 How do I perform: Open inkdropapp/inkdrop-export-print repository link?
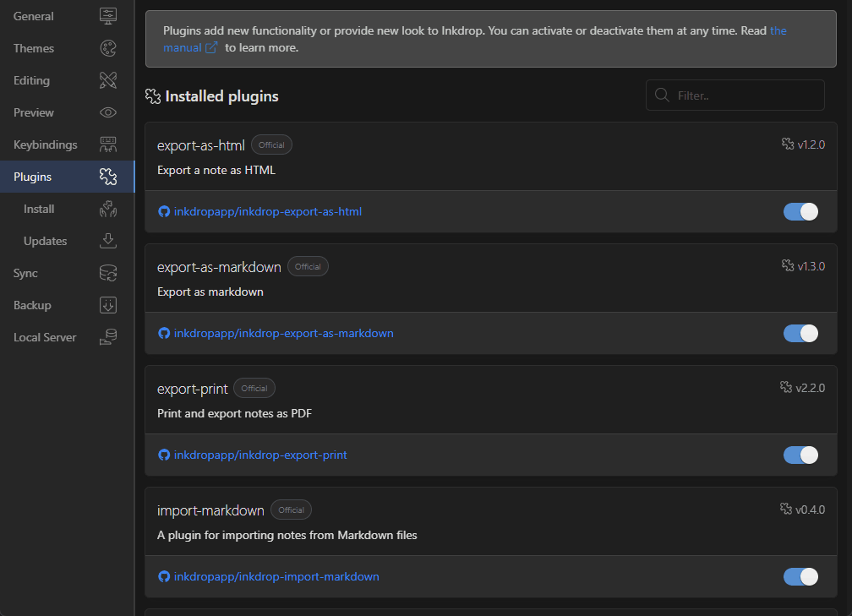260,455
